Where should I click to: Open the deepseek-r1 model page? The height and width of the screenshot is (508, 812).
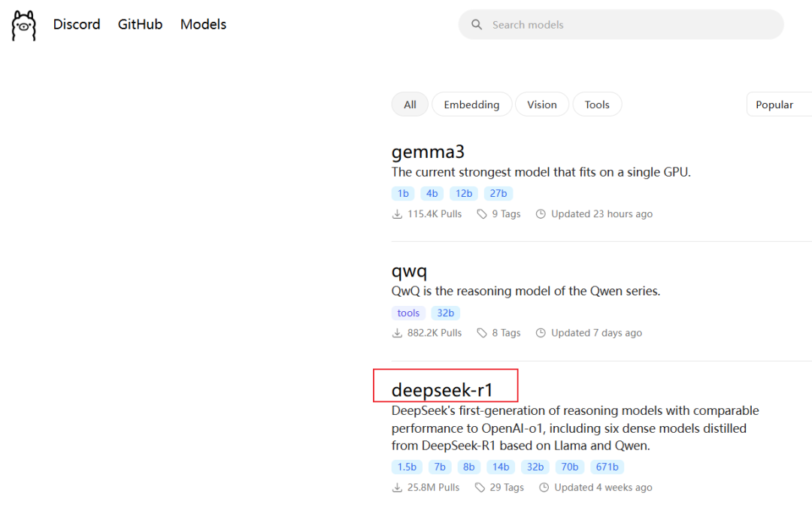click(x=442, y=390)
